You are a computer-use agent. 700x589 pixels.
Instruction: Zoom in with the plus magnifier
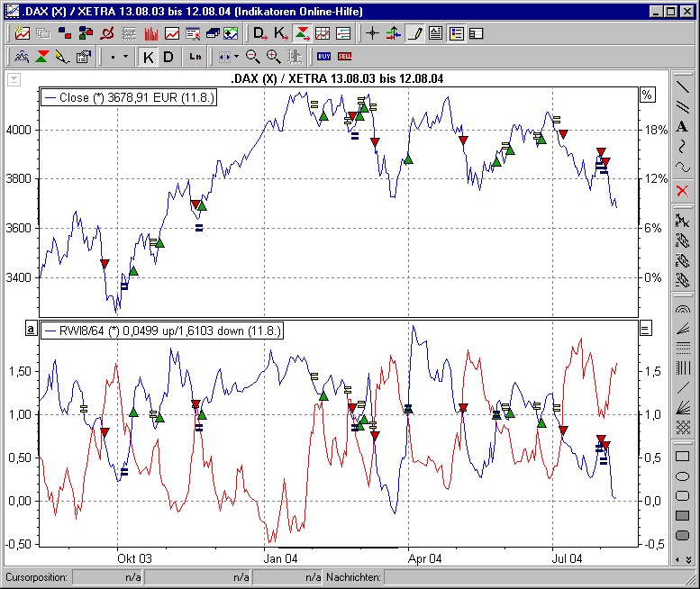click(273, 57)
